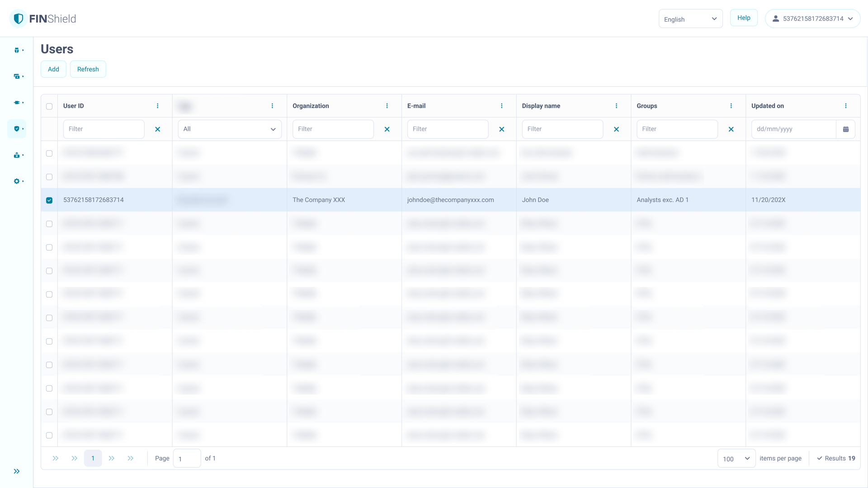
Task: Toggle the select-all checkbox in header
Action: (49, 106)
